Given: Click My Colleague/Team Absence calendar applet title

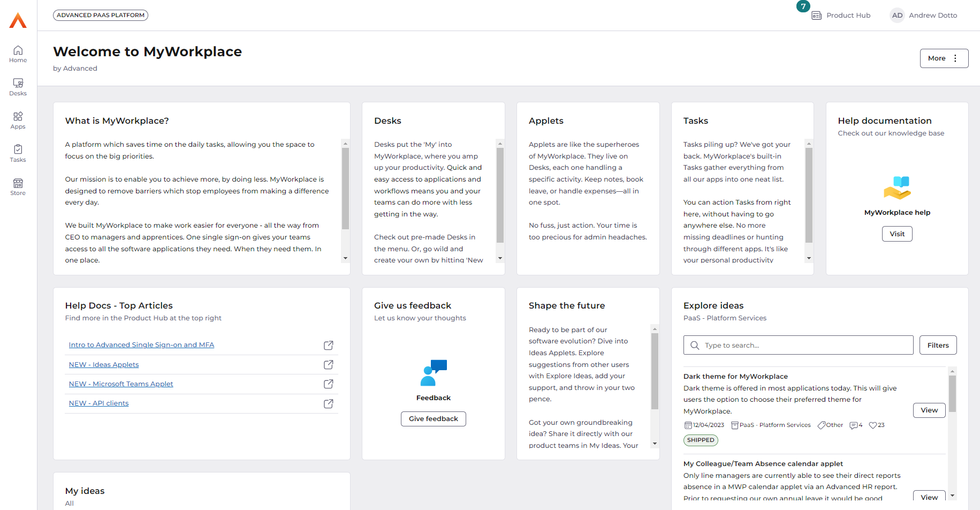Looking at the screenshot, I should click(763, 464).
